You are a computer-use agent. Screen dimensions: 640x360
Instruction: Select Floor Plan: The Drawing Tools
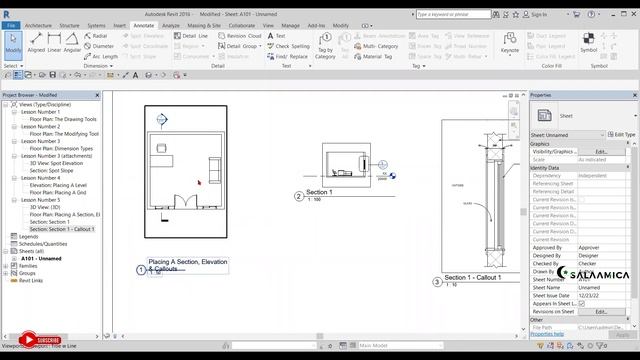63,119
